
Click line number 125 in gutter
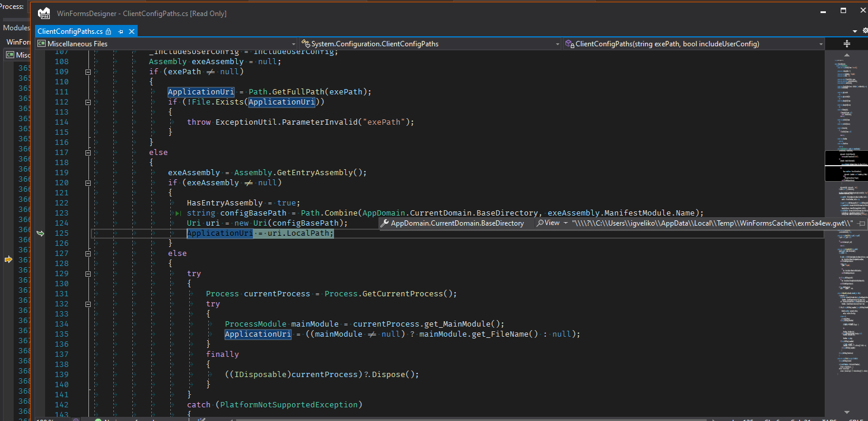coord(61,233)
